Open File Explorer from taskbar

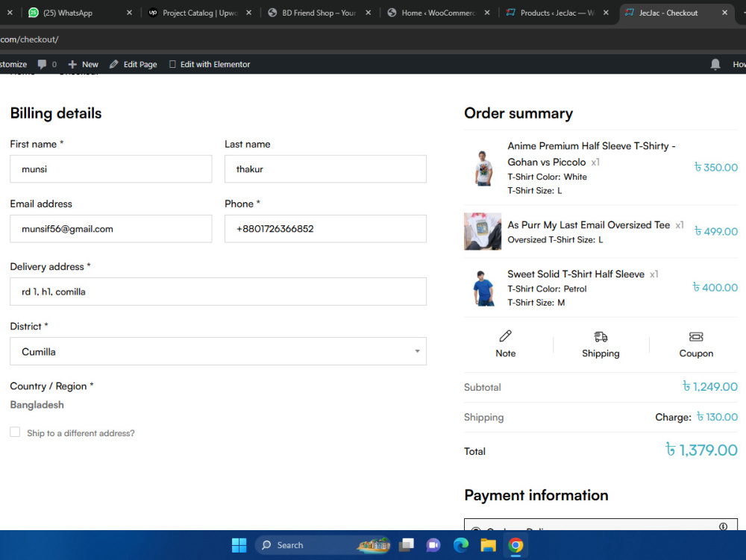[x=488, y=545]
